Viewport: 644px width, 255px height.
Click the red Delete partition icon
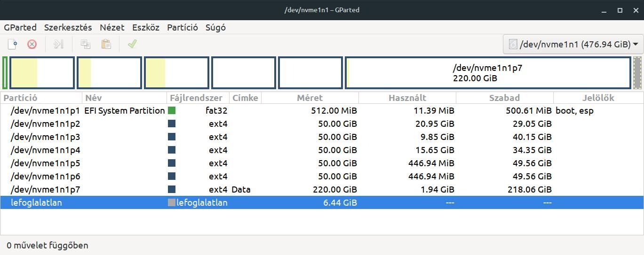[32, 44]
